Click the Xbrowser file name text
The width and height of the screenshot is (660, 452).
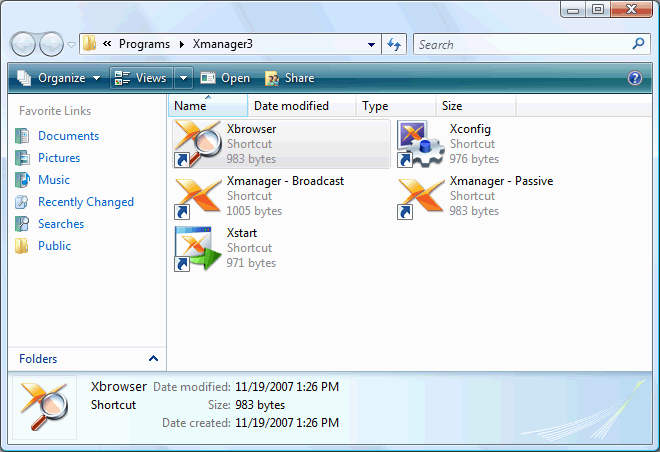[251, 129]
